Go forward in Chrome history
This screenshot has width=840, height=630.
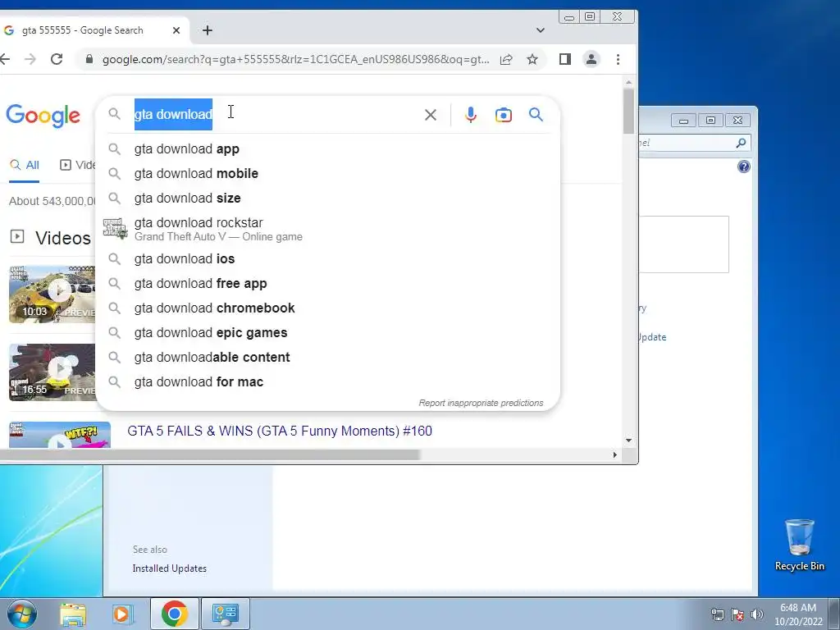click(30, 59)
